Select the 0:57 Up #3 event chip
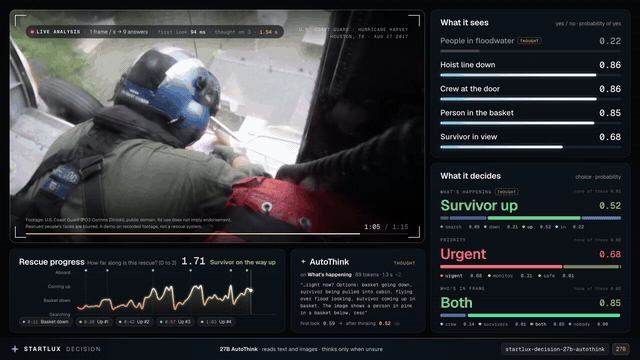640x360 pixels. pyautogui.click(x=176, y=322)
